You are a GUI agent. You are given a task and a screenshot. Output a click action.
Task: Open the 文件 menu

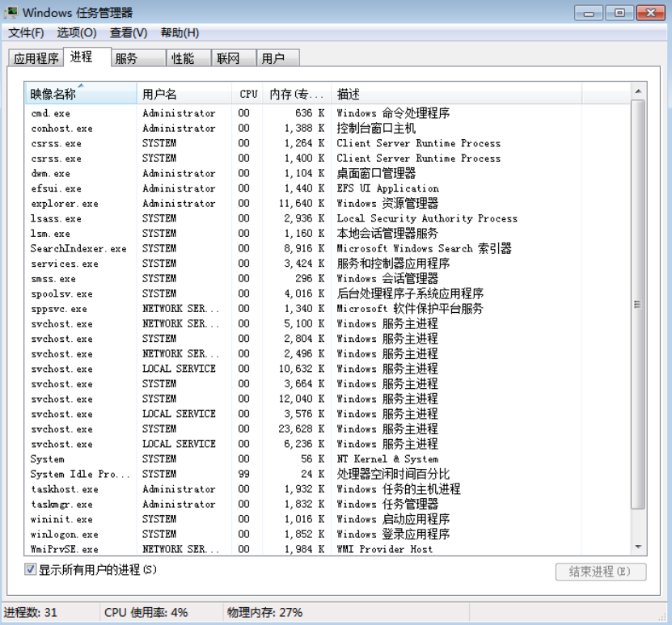(x=25, y=33)
